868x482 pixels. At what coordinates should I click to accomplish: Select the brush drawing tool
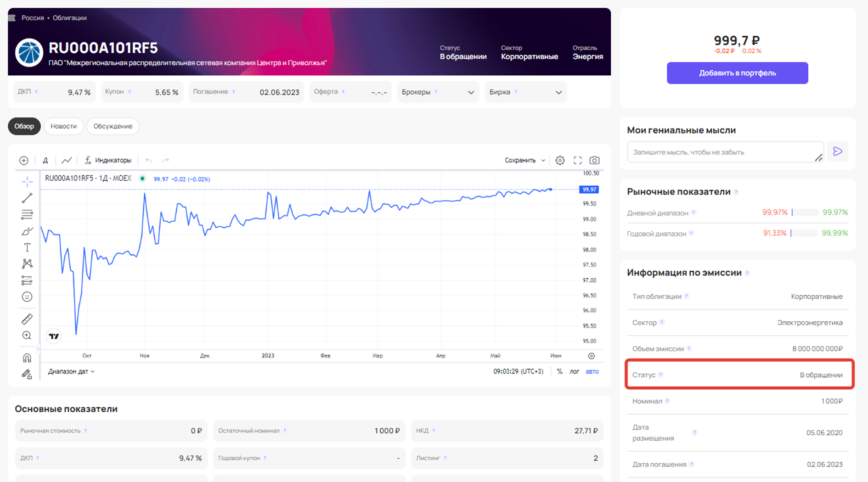(x=27, y=231)
